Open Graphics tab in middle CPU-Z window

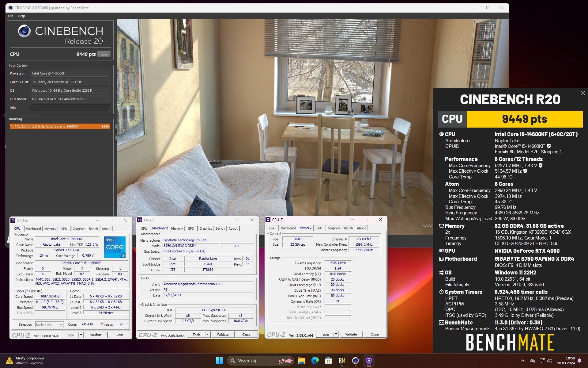pyautogui.click(x=206, y=228)
